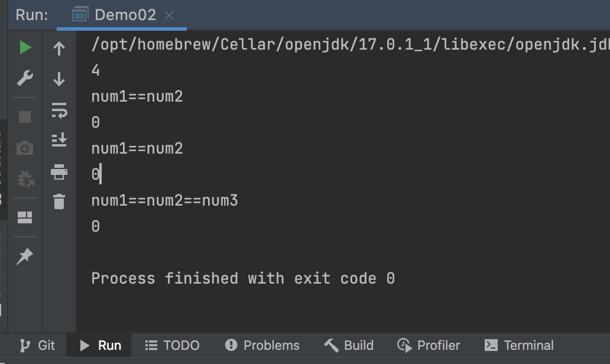Image resolution: width=610 pixels, height=364 pixels.
Task: Open the restore layout icon
Action: 25,217
